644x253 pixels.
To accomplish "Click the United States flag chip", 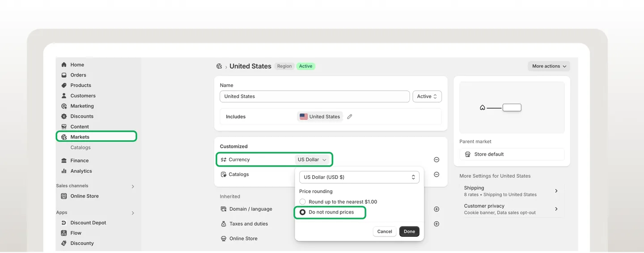I will pos(320,117).
